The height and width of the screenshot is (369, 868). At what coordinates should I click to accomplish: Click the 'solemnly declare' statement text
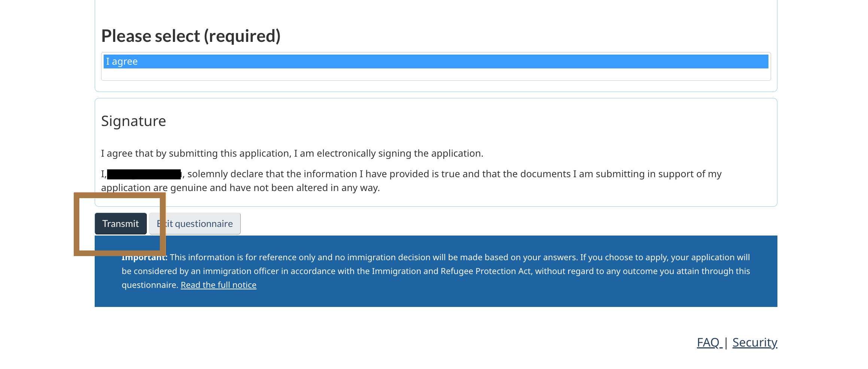click(411, 181)
